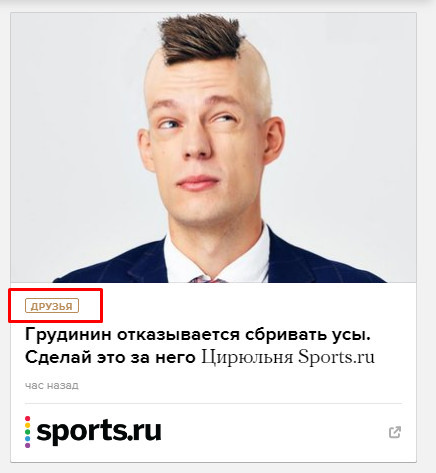This screenshot has height=473, width=436.
Task: Click the "час назад" timestamp
Action: point(52,385)
